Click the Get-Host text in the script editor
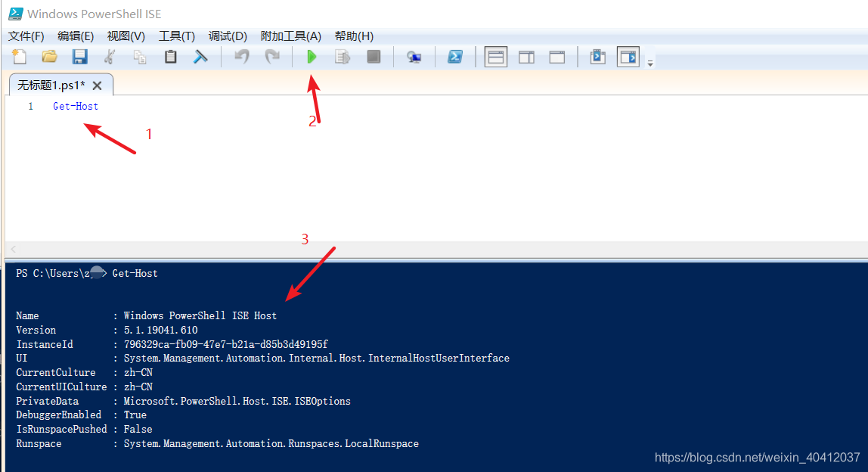 tap(76, 106)
